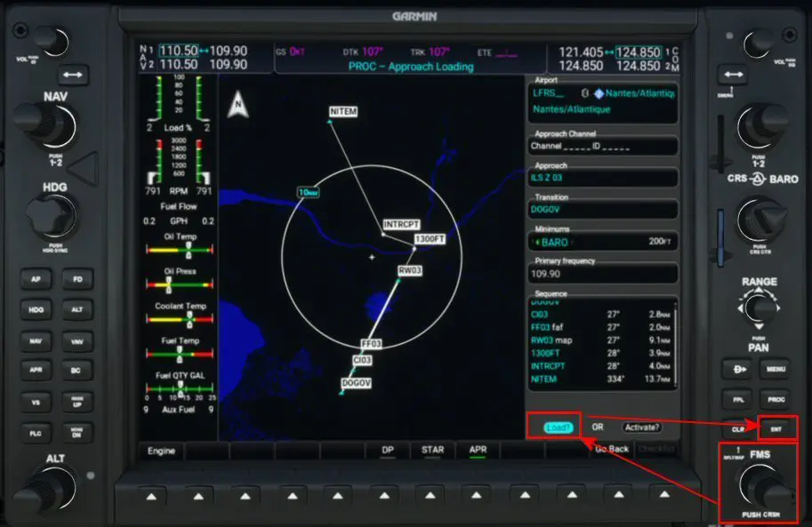Screen dimensions: 812x527
Task: Toggle the FLC flight level change key
Action: [x=36, y=434]
